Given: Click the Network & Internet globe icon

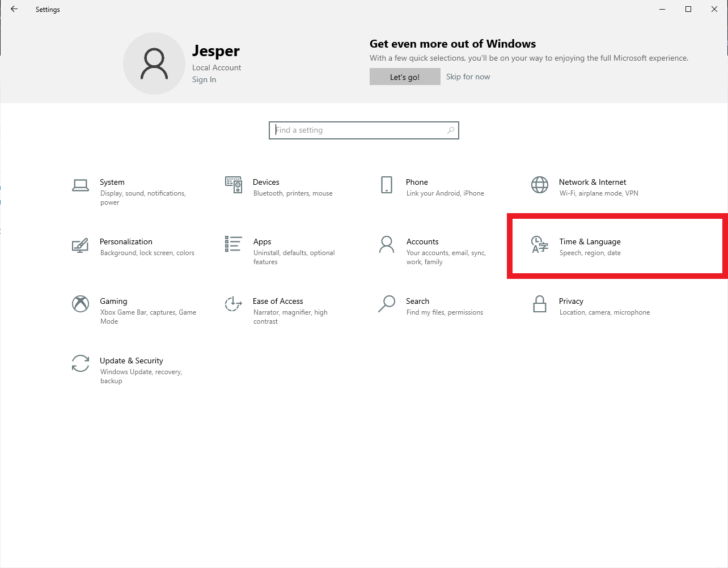Looking at the screenshot, I should pyautogui.click(x=540, y=185).
